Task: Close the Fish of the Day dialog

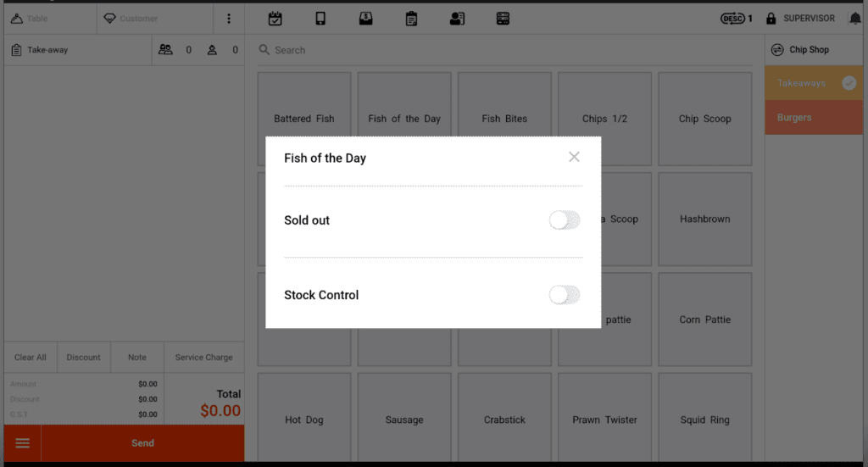Action: pyautogui.click(x=574, y=157)
